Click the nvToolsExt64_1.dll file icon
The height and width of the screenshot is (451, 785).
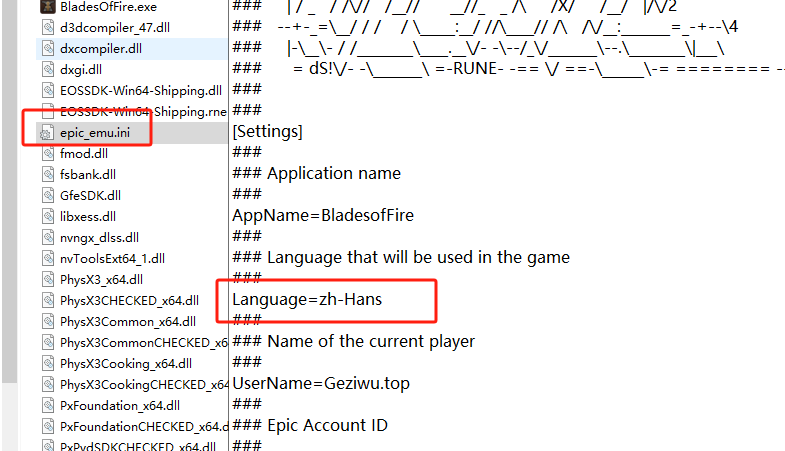48,259
